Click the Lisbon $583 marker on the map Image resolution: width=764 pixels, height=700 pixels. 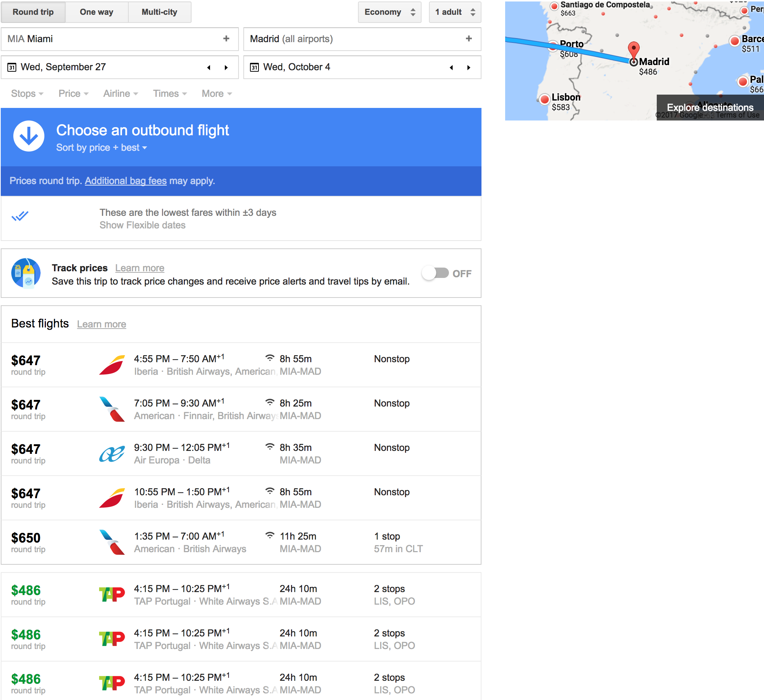tap(545, 99)
